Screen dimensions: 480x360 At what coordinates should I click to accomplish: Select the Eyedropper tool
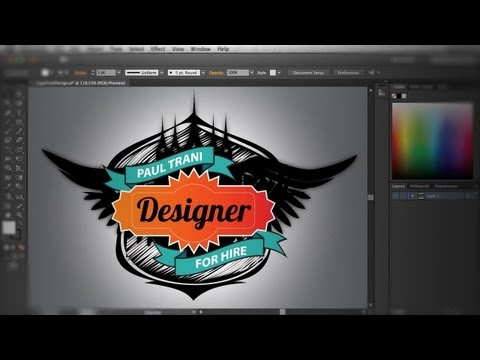tap(8, 187)
